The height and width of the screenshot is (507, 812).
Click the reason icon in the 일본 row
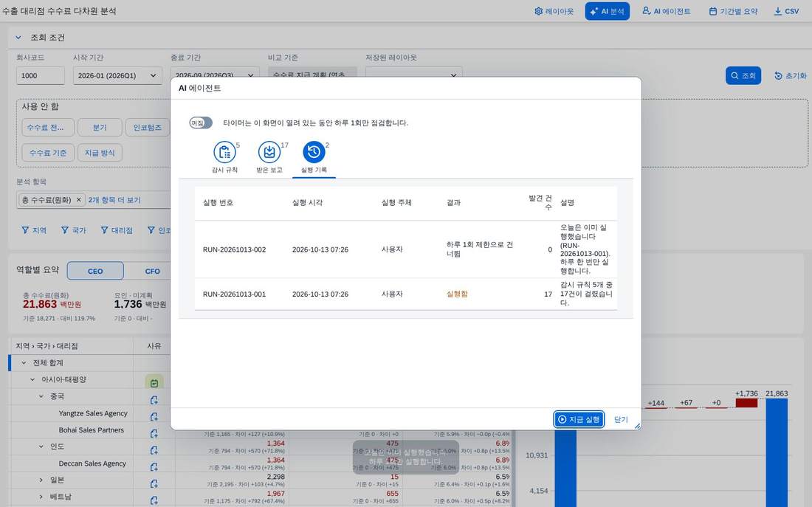click(x=154, y=483)
